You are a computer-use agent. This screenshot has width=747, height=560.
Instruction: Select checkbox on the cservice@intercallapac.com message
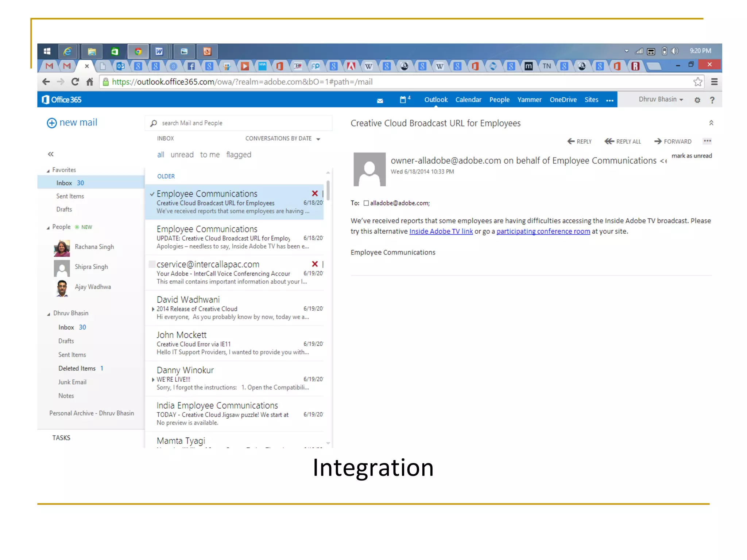point(152,264)
